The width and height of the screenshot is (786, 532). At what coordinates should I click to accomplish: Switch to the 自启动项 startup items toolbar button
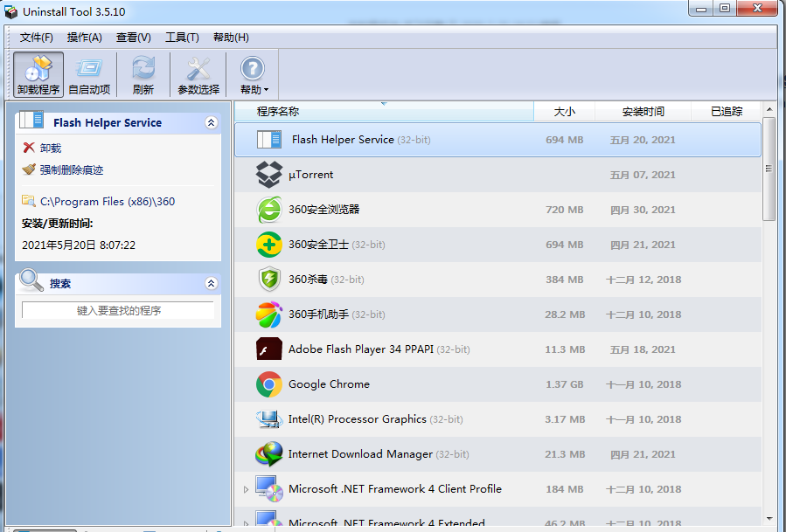(89, 74)
